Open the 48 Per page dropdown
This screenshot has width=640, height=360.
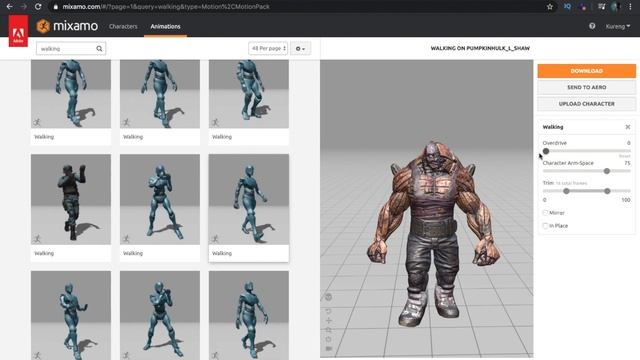[268, 49]
